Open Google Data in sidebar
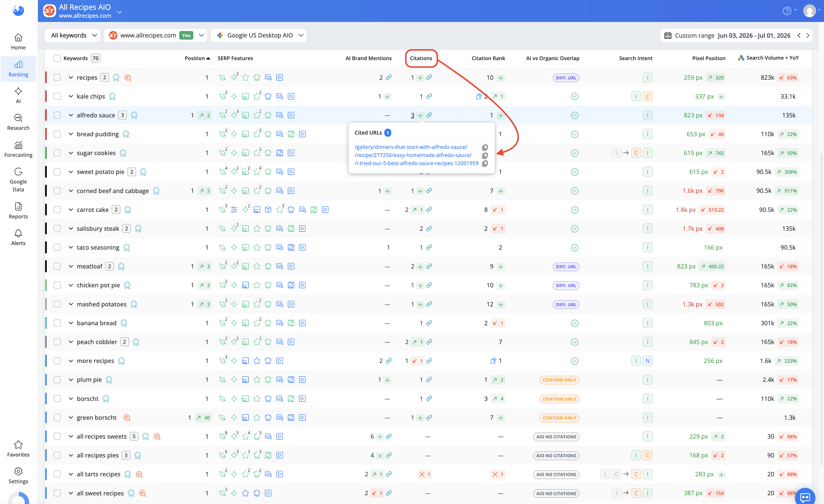824x504 pixels. [18, 180]
